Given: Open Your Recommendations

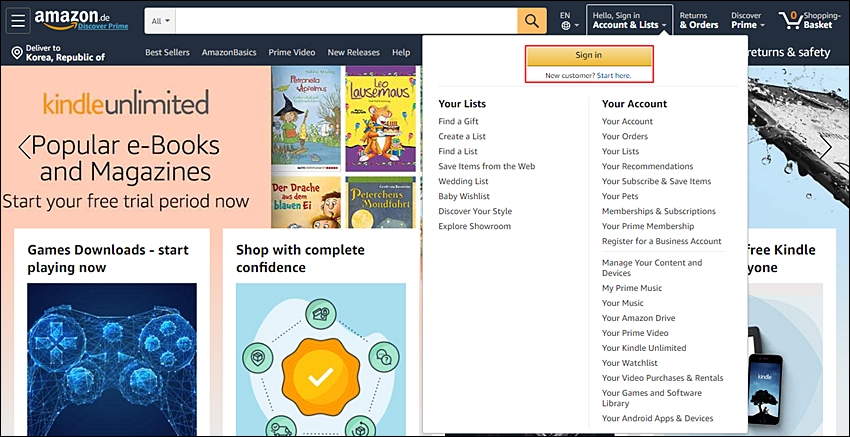Looking at the screenshot, I should 647,166.
